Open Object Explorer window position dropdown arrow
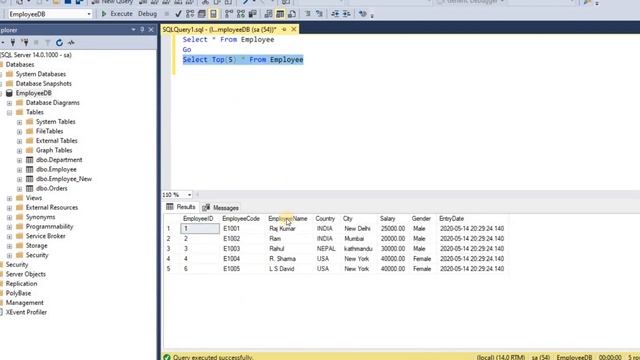The image size is (640, 360). click(133, 30)
